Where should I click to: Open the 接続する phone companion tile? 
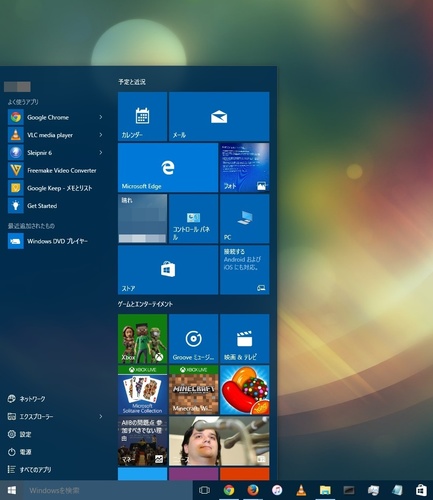pyautogui.click(x=245, y=270)
